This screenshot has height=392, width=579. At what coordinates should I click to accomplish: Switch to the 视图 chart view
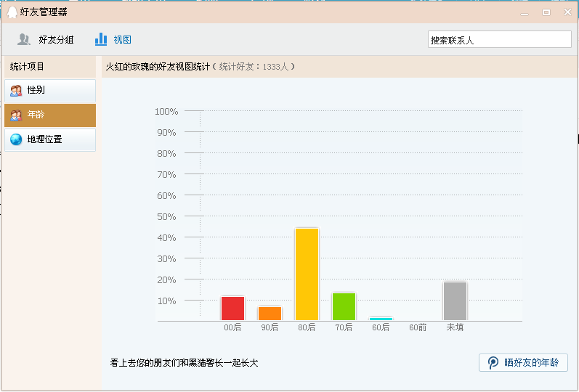click(122, 40)
